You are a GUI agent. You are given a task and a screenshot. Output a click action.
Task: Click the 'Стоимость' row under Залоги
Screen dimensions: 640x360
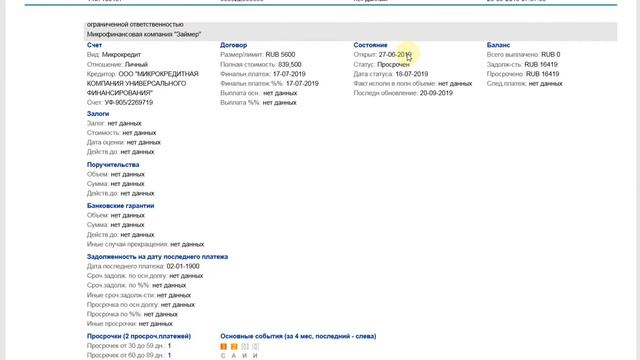tap(121, 133)
